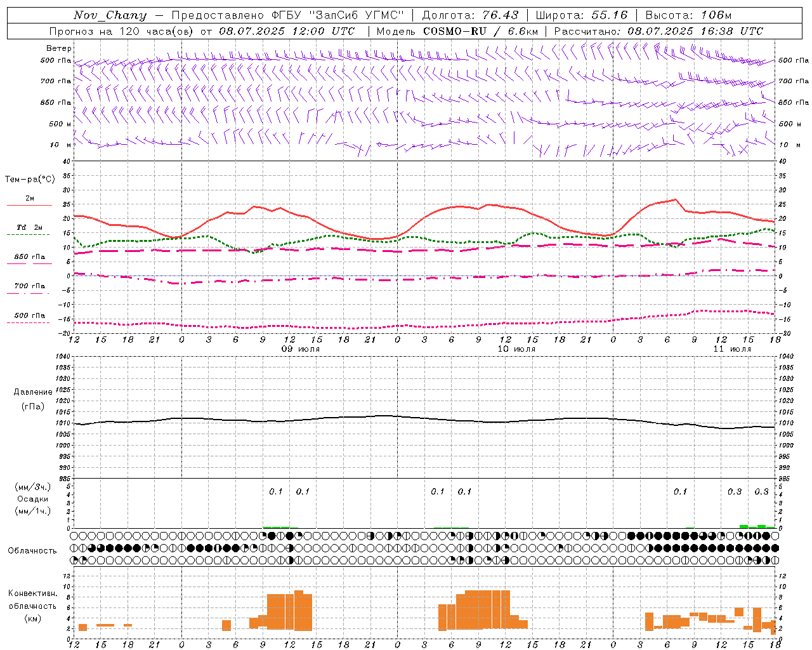Click the (мм/3ч.) precipitation unit label
The image size is (812, 650).
pyautogui.click(x=33, y=487)
